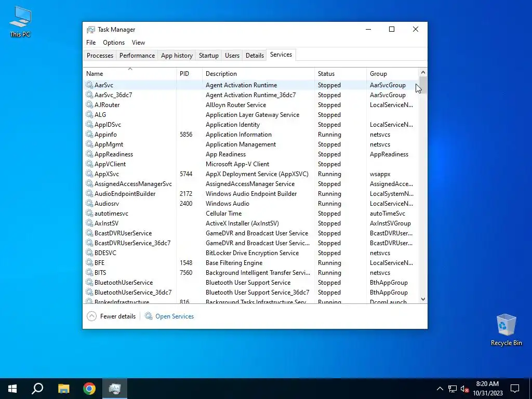
Task: Click the gear icon beside BITS
Action: coord(89,272)
